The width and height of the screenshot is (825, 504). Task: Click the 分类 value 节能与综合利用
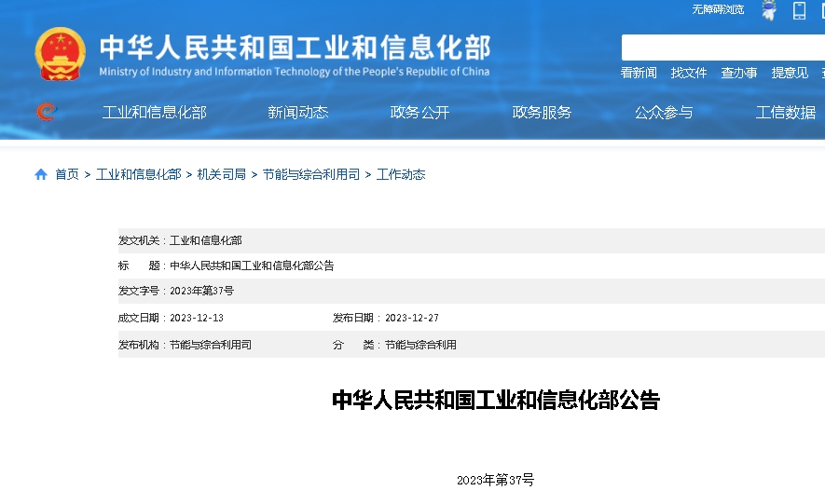(x=420, y=346)
